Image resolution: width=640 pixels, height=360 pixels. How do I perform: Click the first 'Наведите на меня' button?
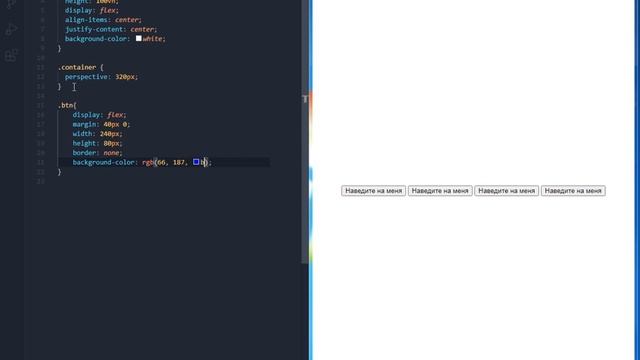coord(373,191)
